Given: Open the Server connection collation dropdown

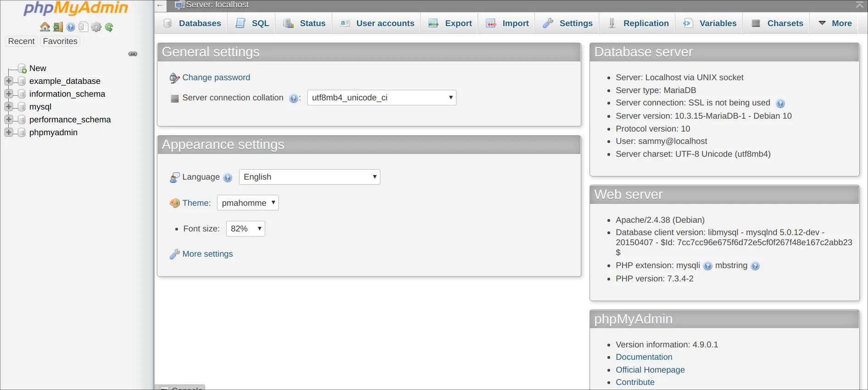Looking at the screenshot, I should pos(382,98).
